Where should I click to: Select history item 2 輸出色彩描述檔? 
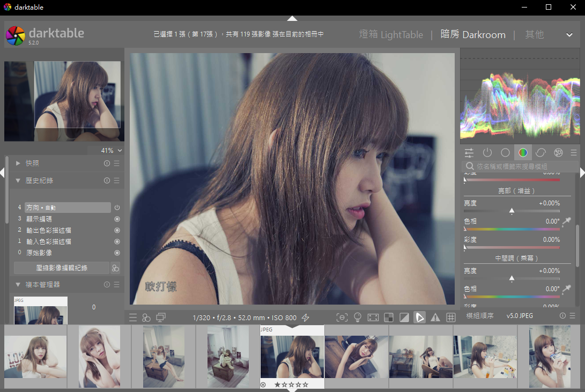click(x=68, y=230)
